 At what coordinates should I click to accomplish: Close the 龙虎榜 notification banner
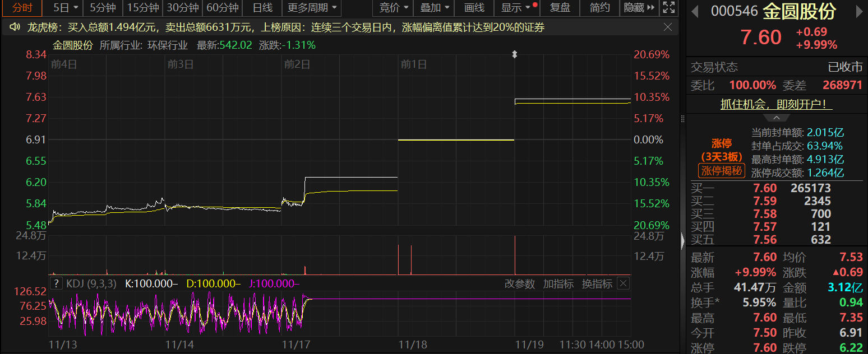pos(668,27)
